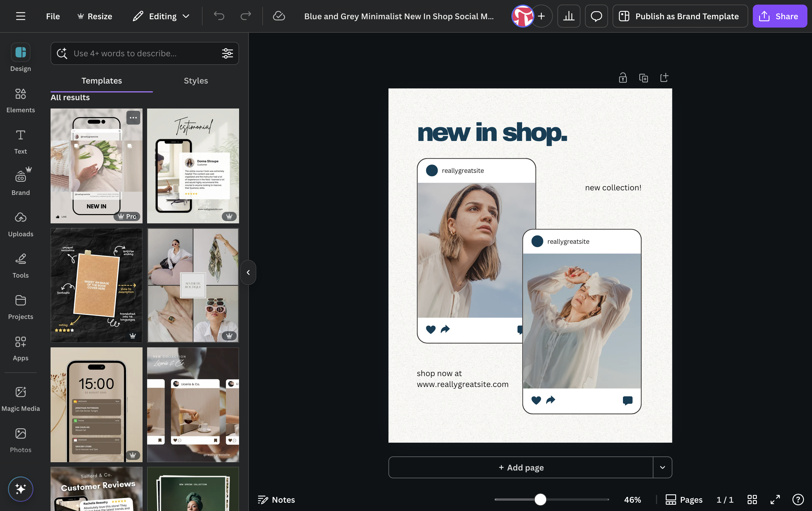Image resolution: width=812 pixels, height=511 pixels.
Task: Open the Brand kit panel
Action: click(x=21, y=181)
